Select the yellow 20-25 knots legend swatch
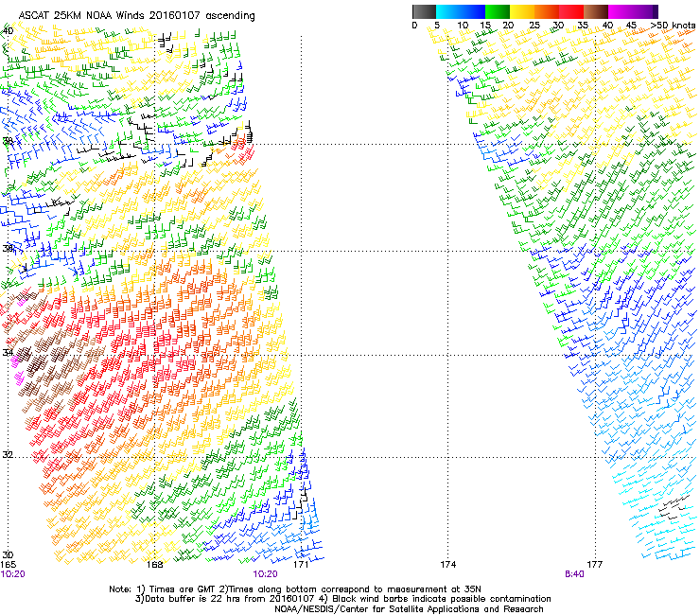The height and width of the screenshot is (615, 700). coord(522,11)
